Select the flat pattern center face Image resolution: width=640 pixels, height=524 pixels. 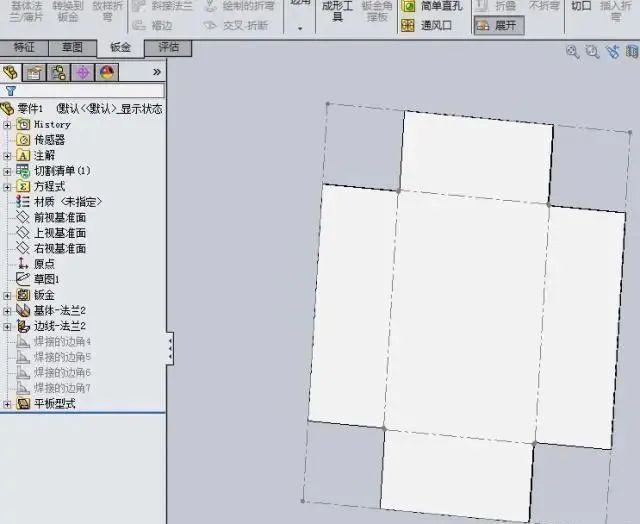[466, 317]
